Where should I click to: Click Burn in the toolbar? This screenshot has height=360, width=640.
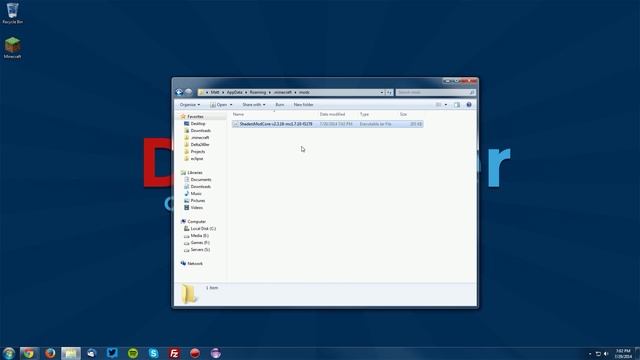click(x=280, y=105)
